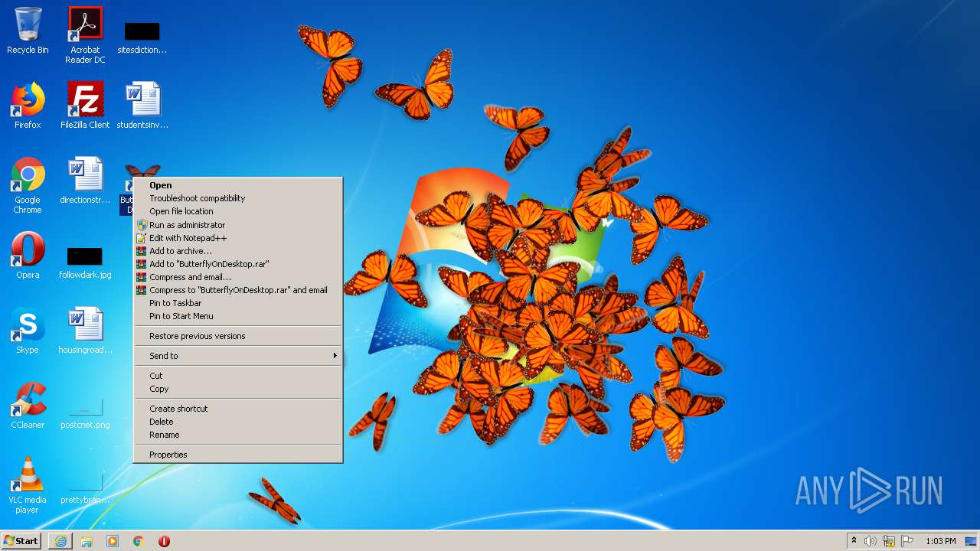This screenshot has height=551, width=980.
Task: Select followdark.jpg image file
Action: click(85, 262)
